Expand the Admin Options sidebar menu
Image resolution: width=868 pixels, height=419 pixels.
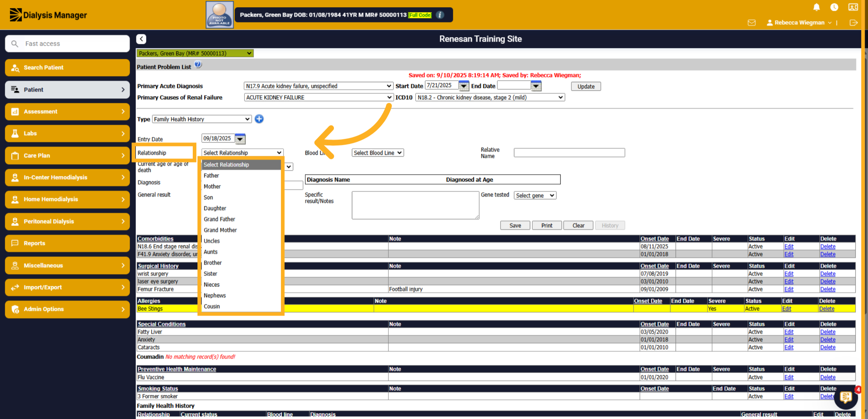[67, 309]
